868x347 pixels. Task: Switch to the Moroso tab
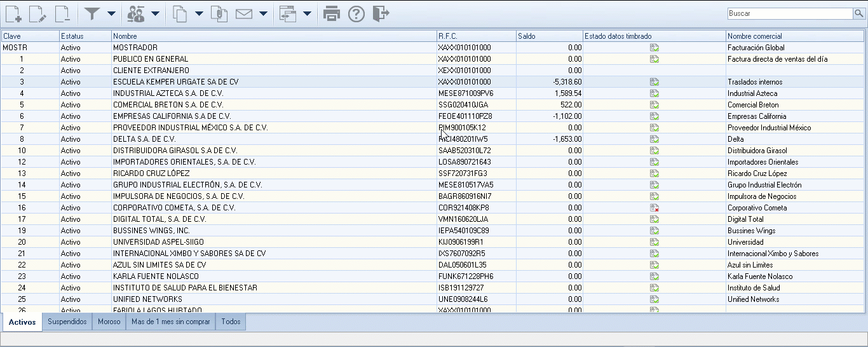[x=109, y=322]
